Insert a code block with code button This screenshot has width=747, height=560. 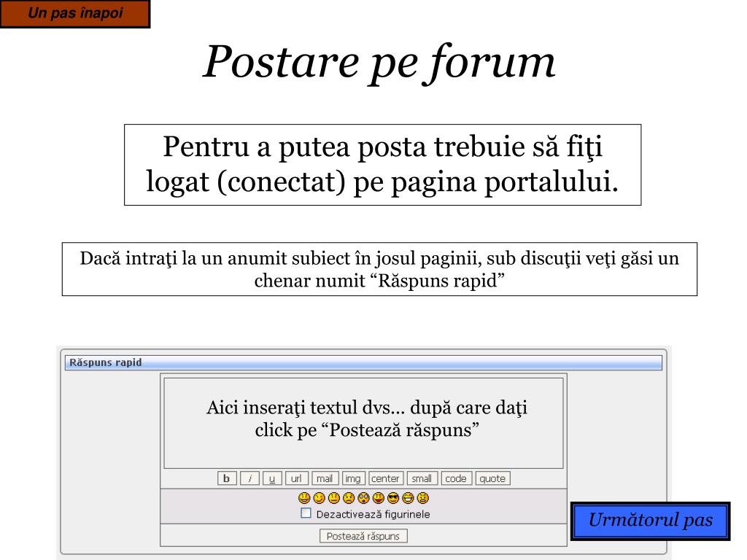(x=457, y=478)
